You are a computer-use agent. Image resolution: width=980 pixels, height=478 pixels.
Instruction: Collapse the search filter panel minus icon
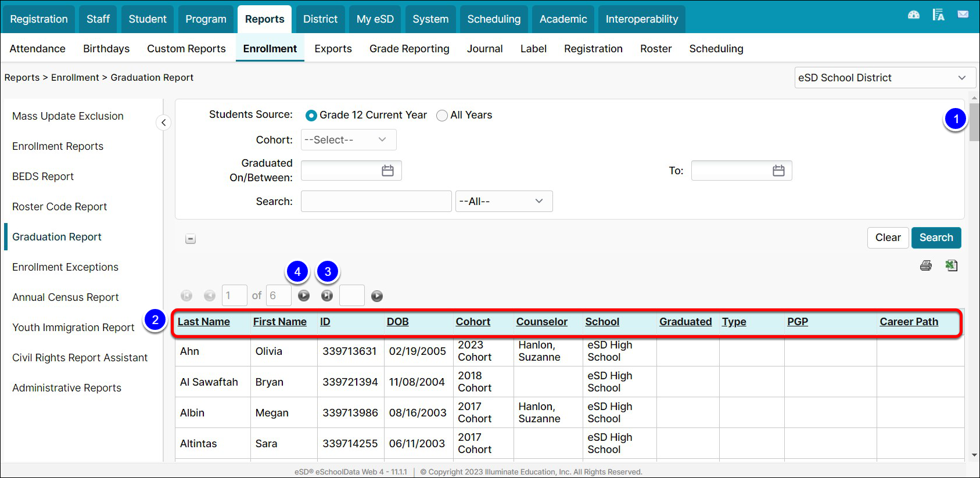[191, 239]
